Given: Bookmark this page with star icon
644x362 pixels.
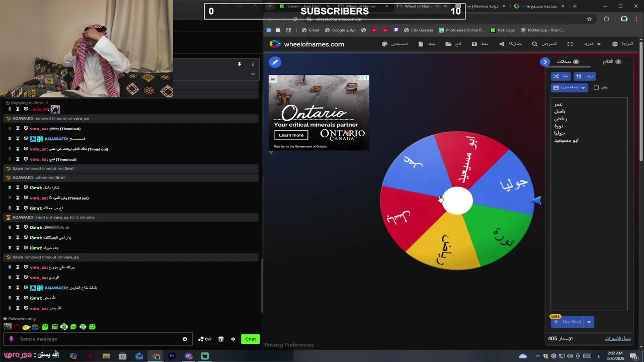Looking at the screenshot, I should pos(589,19).
